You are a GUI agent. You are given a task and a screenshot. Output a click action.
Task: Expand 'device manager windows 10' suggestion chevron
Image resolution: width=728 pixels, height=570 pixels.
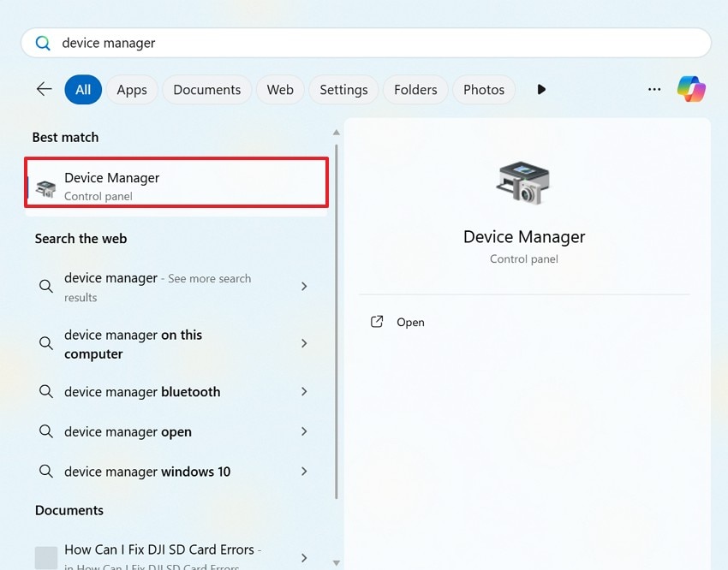[x=304, y=472]
